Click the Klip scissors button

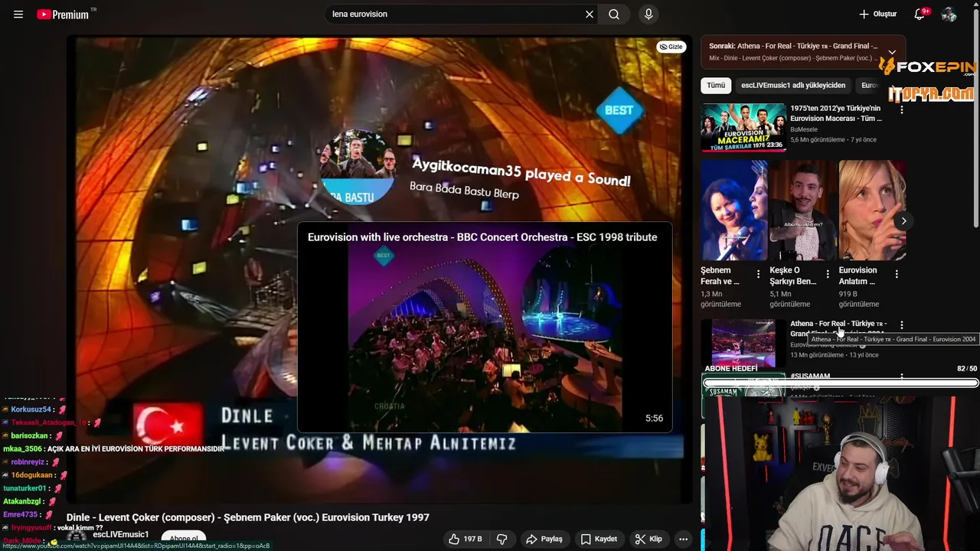click(x=648, y=539)
